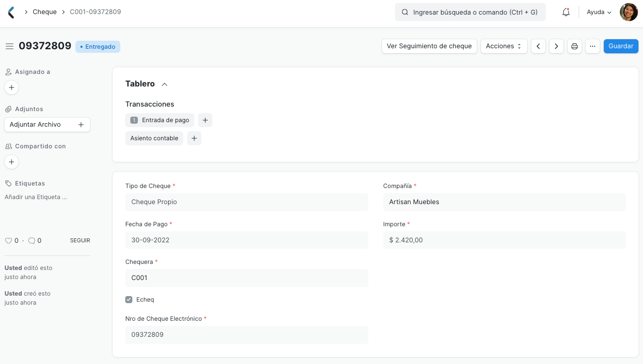Click 'Usted creó esto' log entry

tap(28, 298)
